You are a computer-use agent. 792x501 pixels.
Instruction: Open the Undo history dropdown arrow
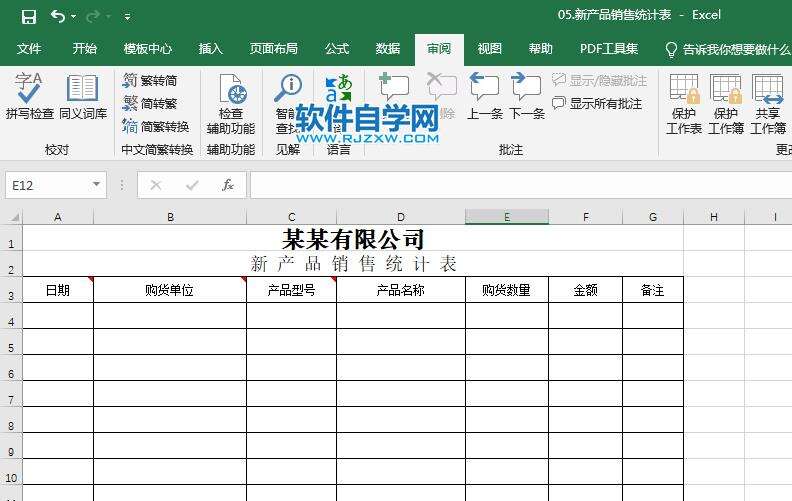point(74,17)
